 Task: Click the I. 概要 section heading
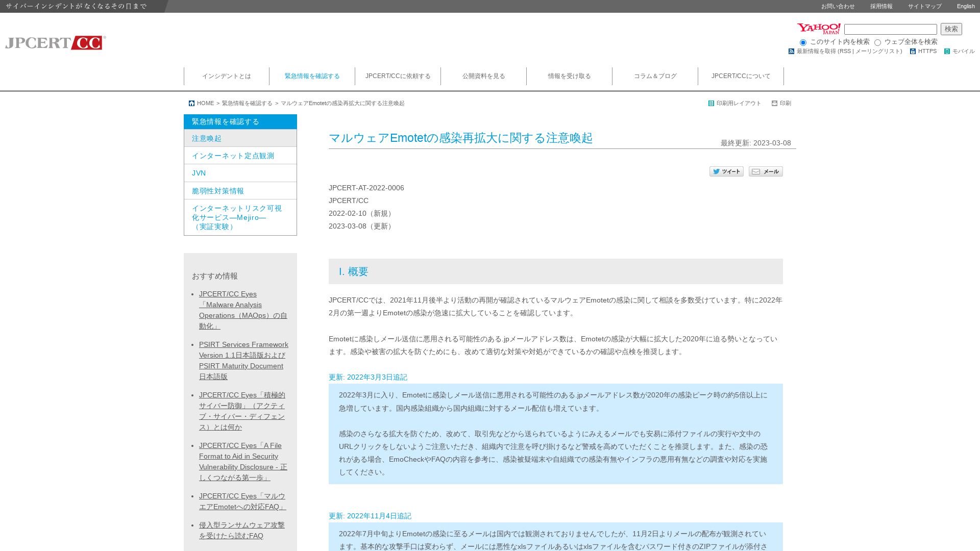(353, 272)
